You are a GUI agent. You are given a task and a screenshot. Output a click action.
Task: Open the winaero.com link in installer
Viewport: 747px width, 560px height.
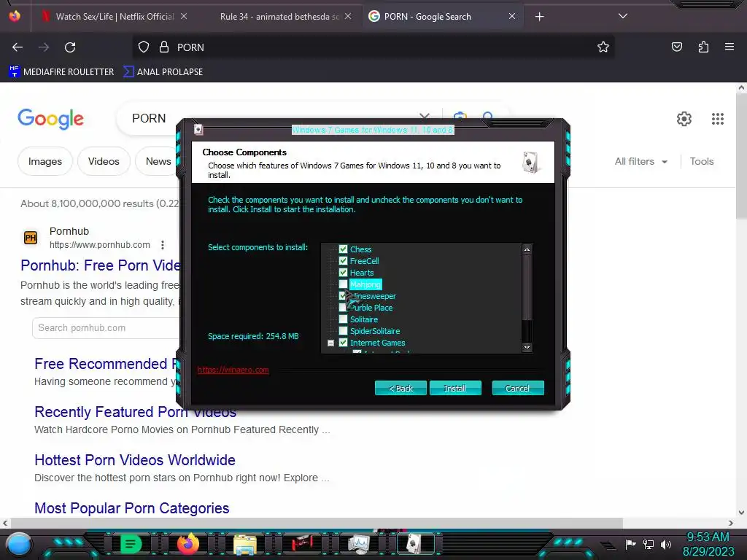click(233, 370)
